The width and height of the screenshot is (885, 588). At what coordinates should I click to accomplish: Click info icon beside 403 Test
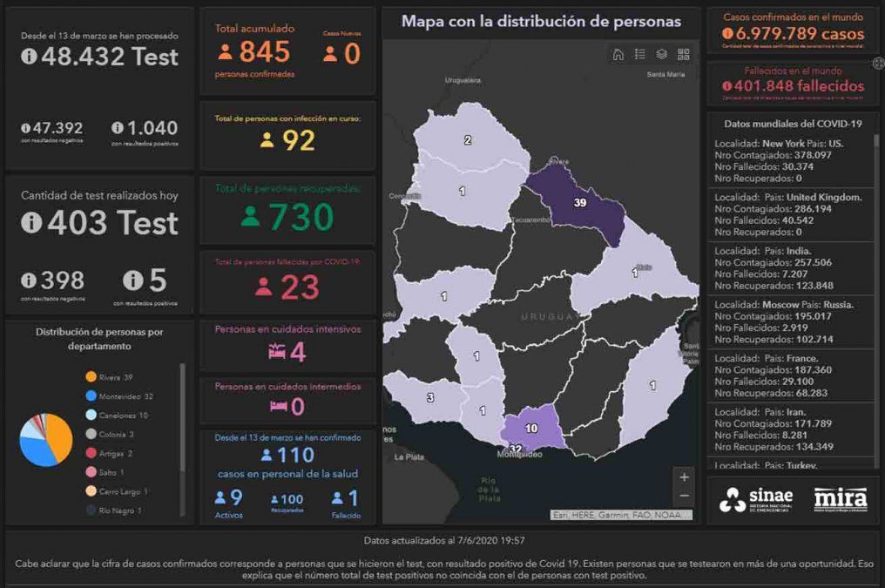tap(31, 223)
